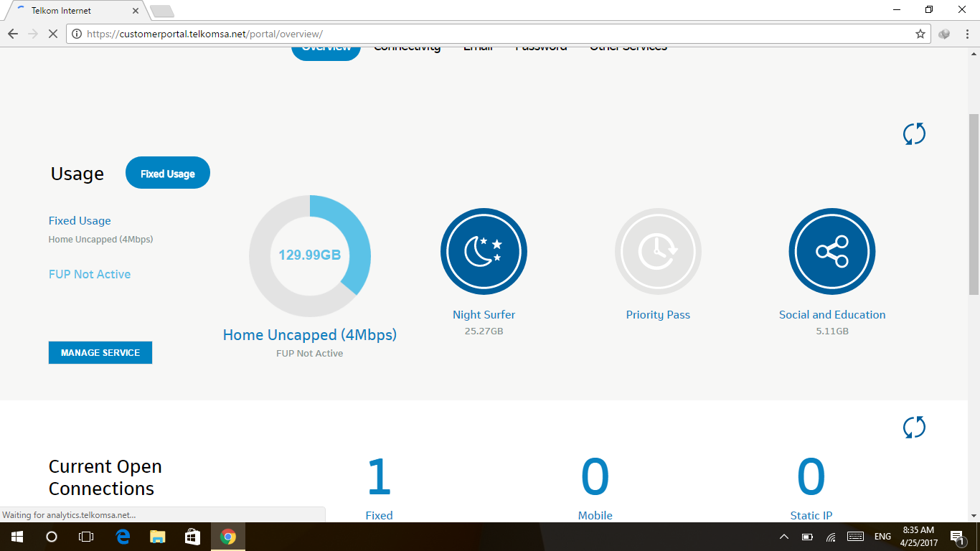Click the MANAGE SERVICE button
The width and height of the screenshot is (980, 551).
(100, 352)
